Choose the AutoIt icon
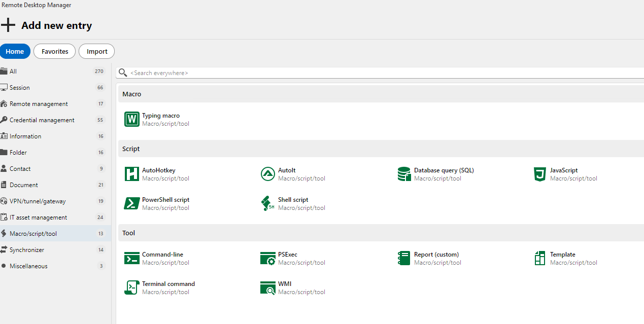 pyautogui.click(x=268, y=174)
